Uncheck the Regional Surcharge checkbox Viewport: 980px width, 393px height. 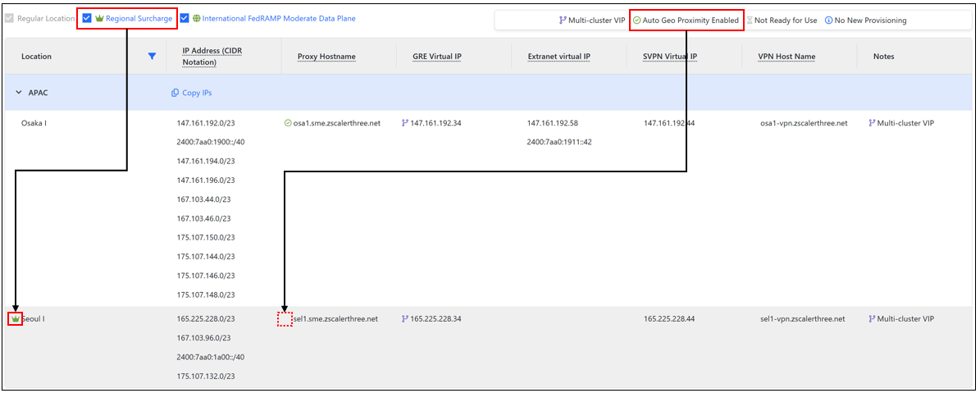tap(88, 19)
